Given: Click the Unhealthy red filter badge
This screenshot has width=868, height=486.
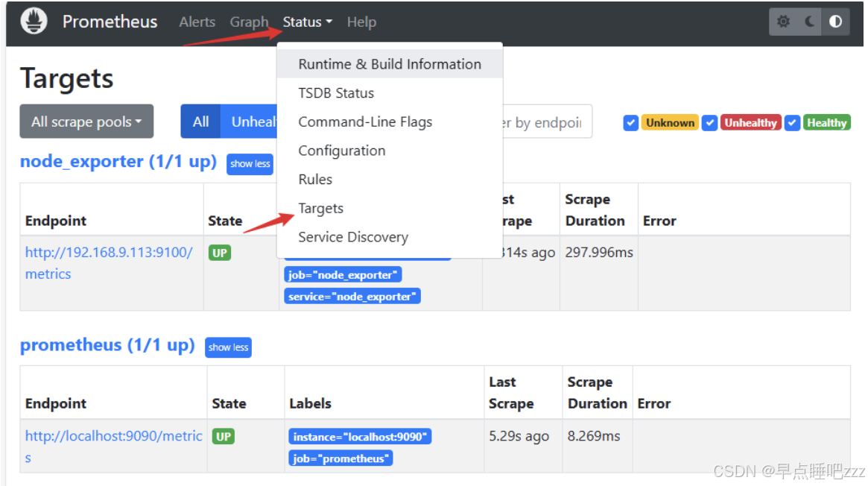Looking at the screenshot, I should point(750,123).
